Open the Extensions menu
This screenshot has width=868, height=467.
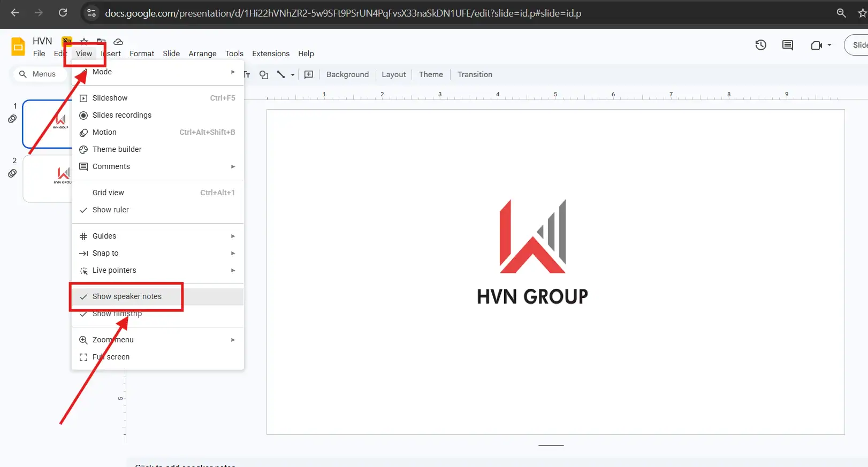click(271, 53)
